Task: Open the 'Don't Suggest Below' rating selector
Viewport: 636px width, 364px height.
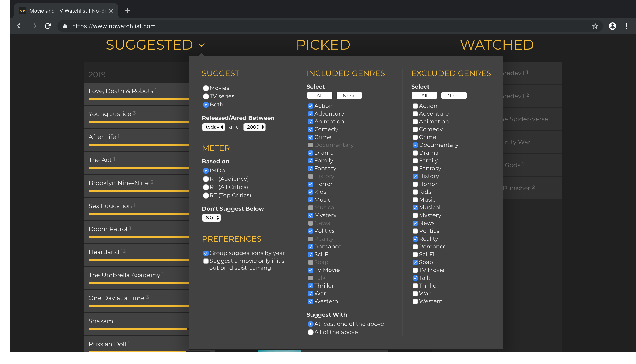Action: click(x=211, y=218)
